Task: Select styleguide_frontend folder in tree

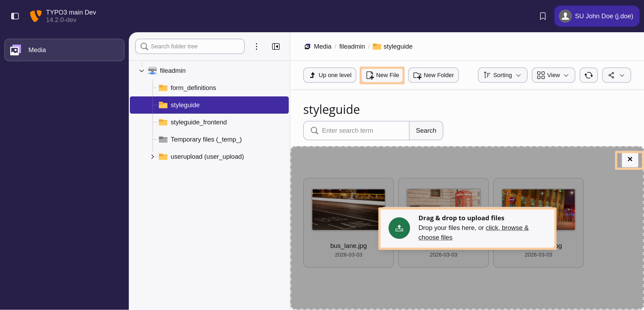Action: click(x=198, y=122)
